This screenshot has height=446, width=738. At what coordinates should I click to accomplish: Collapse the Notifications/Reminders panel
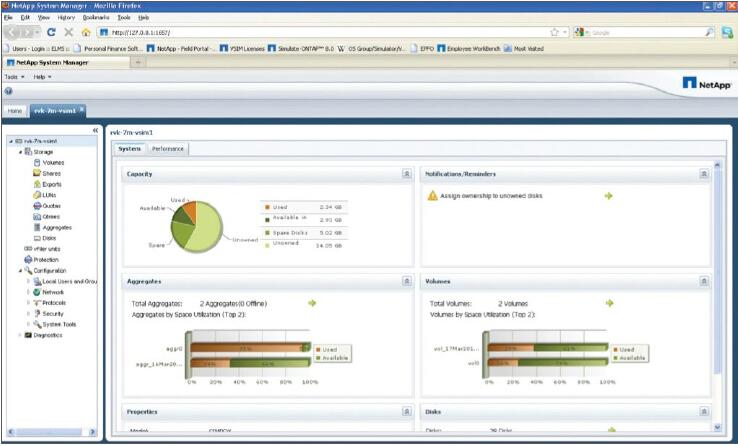pos(704,174)
